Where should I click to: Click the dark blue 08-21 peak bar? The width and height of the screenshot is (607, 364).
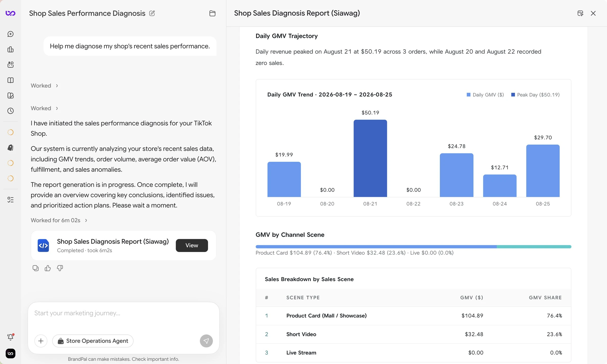[x=370, y=158]
